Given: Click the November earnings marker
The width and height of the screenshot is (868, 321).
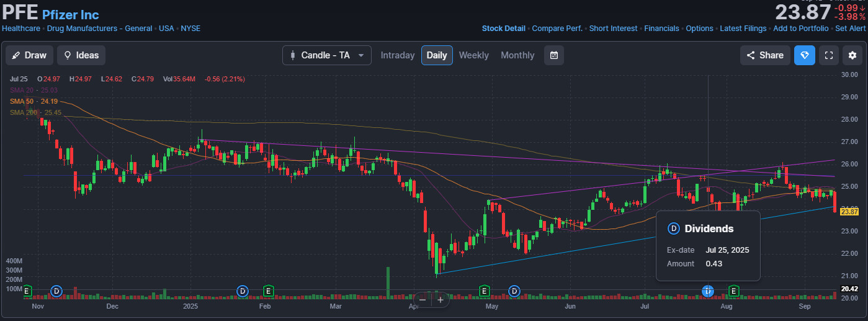Looking at the screenshot, I should coord(27,291).
